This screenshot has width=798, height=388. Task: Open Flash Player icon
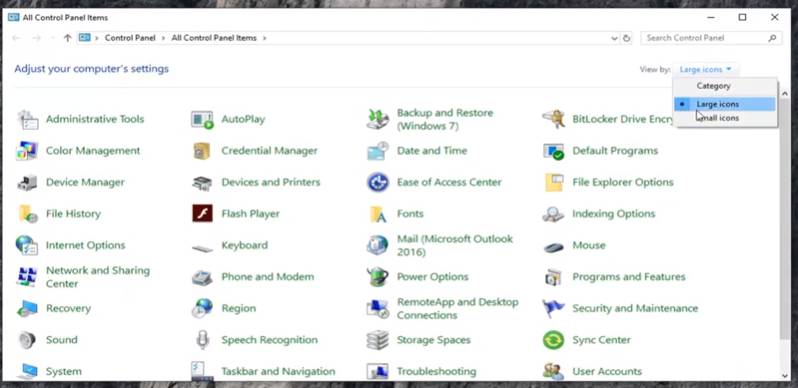pyautogui.click(x=202, y=214)
